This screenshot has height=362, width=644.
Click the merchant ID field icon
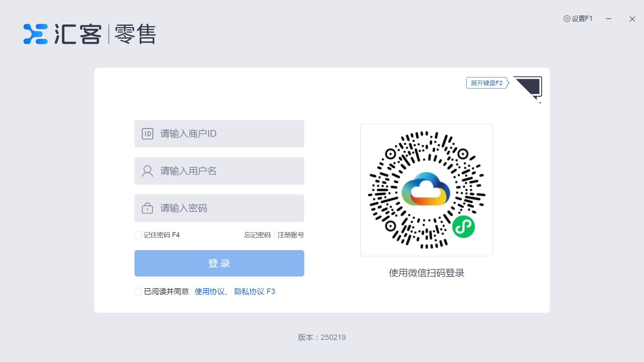148,134
